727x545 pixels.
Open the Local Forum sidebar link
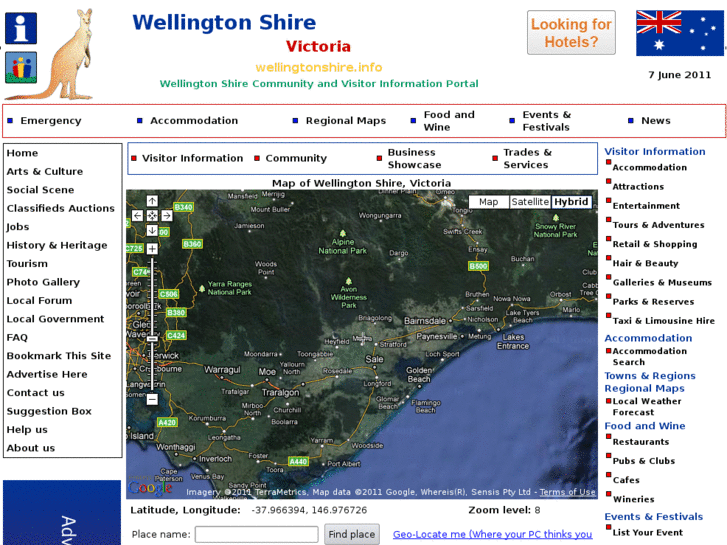[x=39, y=301]
